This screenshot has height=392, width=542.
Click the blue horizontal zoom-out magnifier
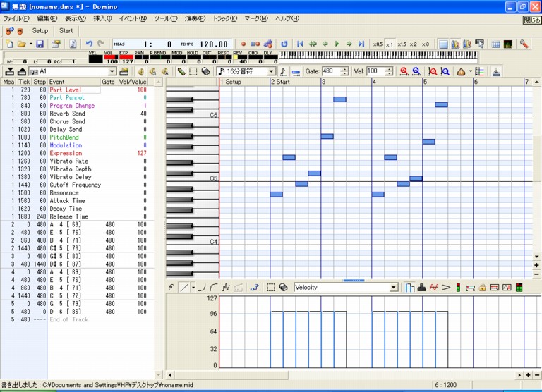(416, 71)
